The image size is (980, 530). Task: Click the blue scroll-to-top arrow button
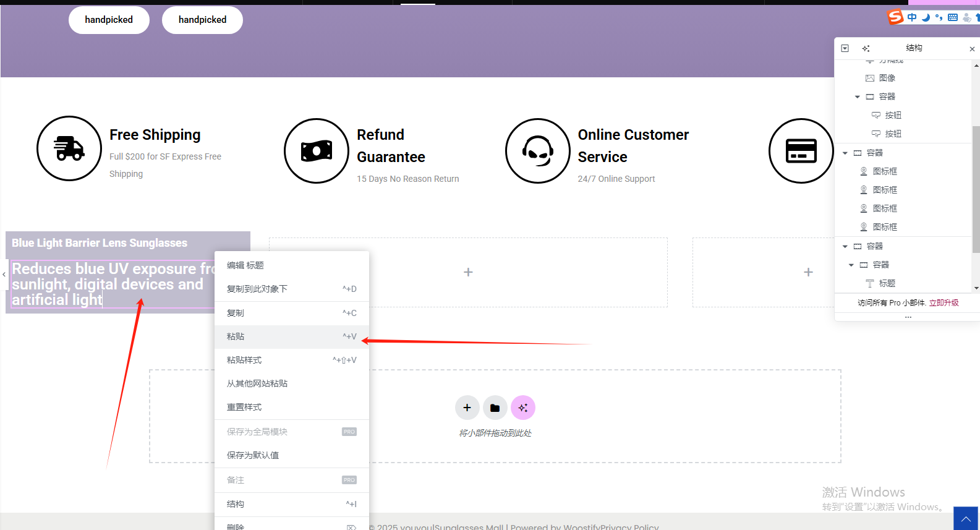tap(966, 518)
